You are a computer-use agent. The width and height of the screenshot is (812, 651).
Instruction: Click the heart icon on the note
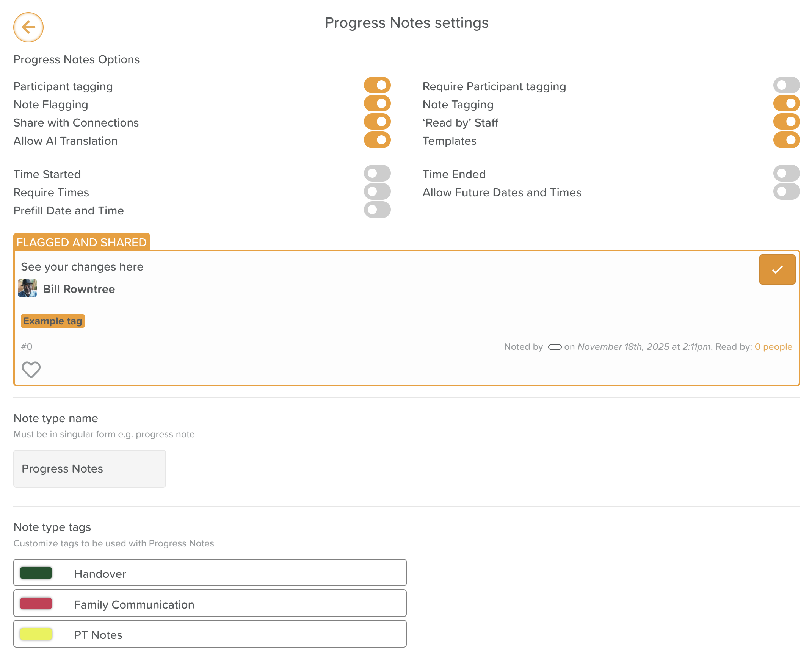[x=31, y=370]
